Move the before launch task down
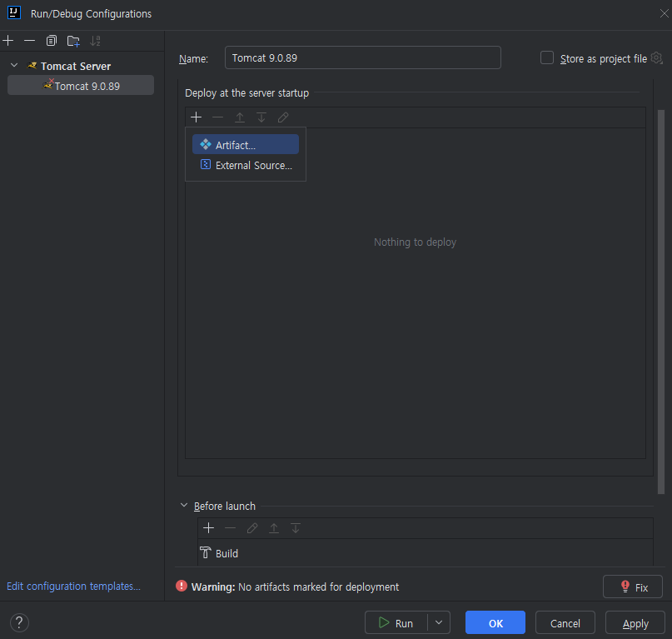The width and height of the screenshot is (672, 639). (296, 528)
